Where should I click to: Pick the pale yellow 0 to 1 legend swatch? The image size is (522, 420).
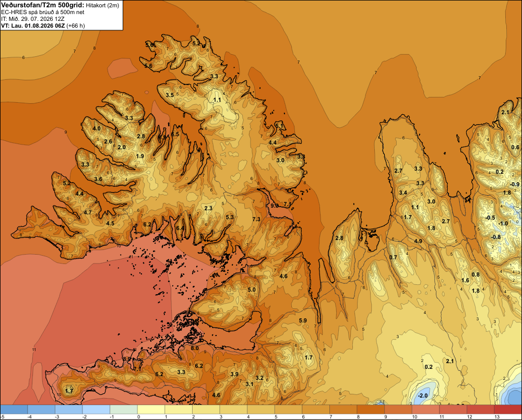pyautogui.click(x=151, y=410)
